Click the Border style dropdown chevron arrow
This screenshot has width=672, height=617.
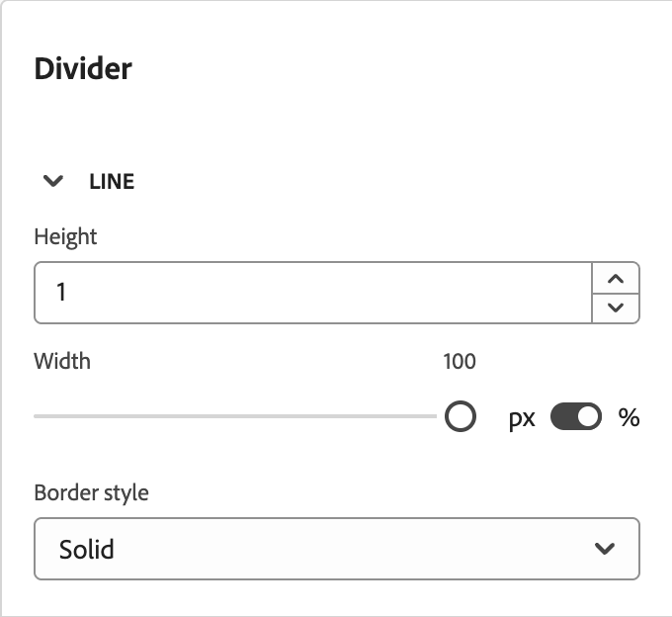tap(606, 549)
